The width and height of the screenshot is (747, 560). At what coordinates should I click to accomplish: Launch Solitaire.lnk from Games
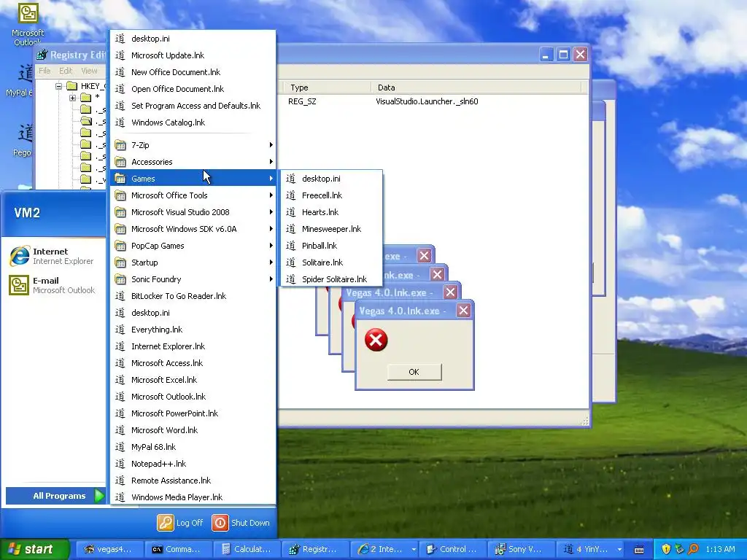[331, 262]
